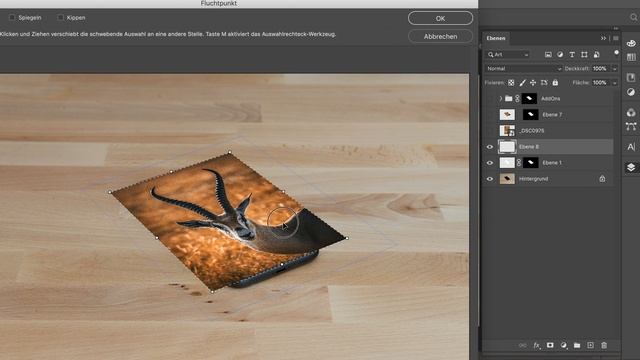Toggle the layer filtering switch
Viewport: 640px width, 360px height.
point(616,53)
